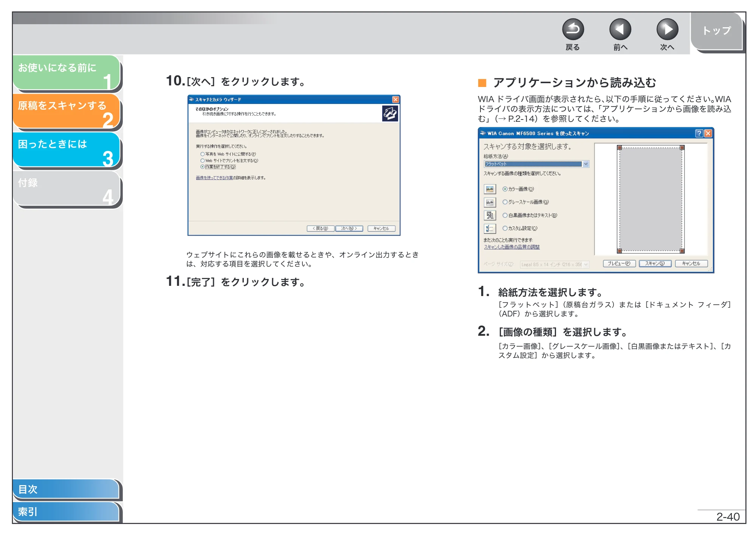Image resolution: width=756 pixels, height=535 pixels.
Task: Click the custom settings icon
Action: [x=490, y=228]
